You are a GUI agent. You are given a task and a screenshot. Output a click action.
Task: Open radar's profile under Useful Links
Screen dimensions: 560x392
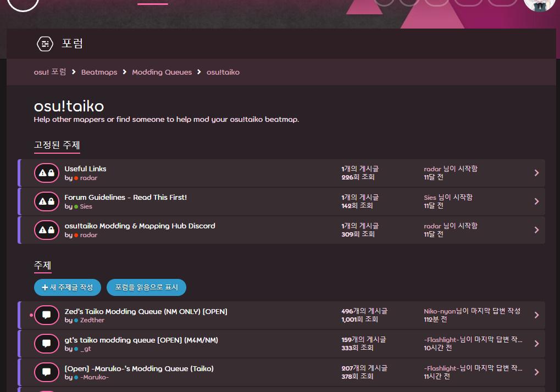pyautogui.click(x=88, y=178)
